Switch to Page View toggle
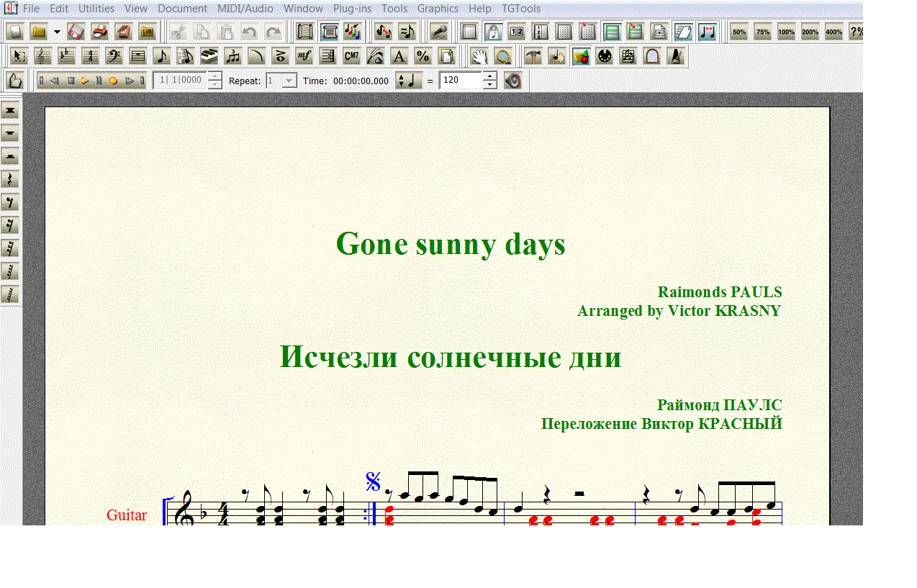The width and height of the screenshot is (917, 588). click(329, 32)
